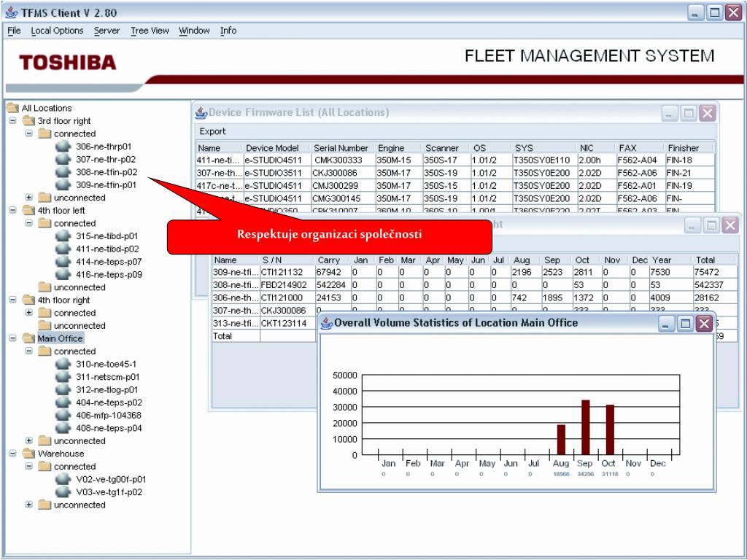
Task: Click the printer icon for 311-netscm-p01
Action: coord(63,377)
